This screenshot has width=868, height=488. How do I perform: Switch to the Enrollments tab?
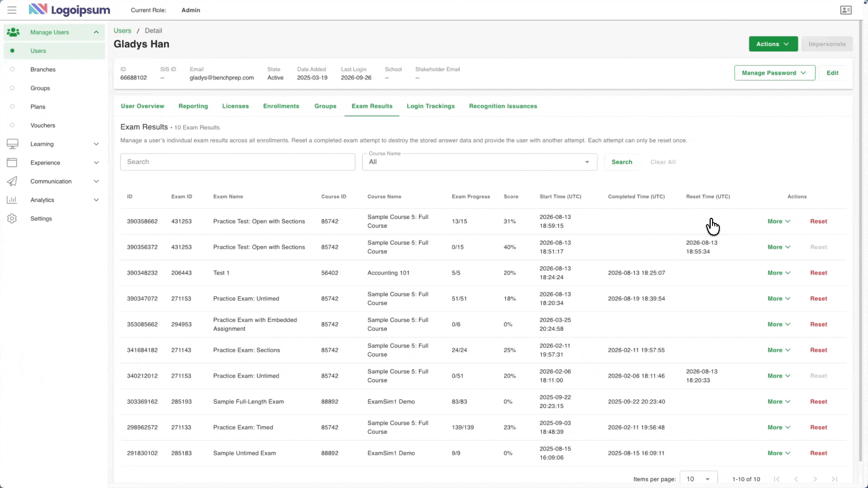click(x=281, y=106)
